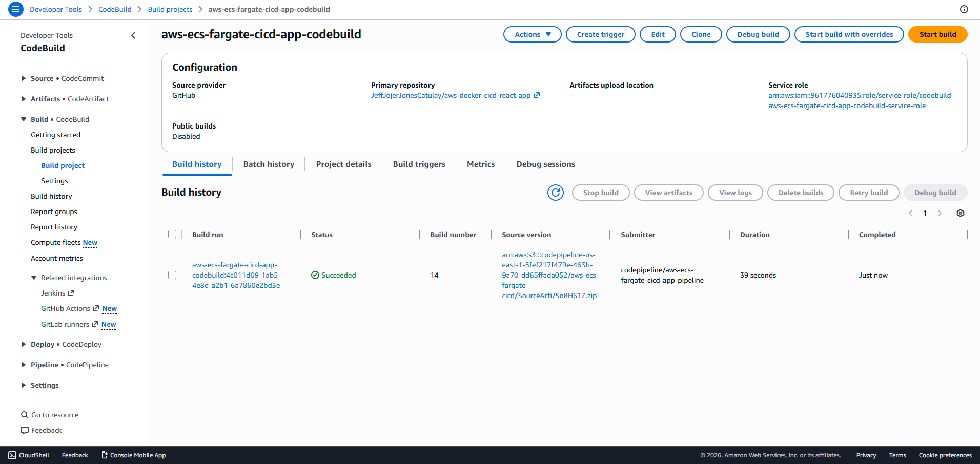
Task: Switch to the Batch history tab
Action: [x=269, y=164]
